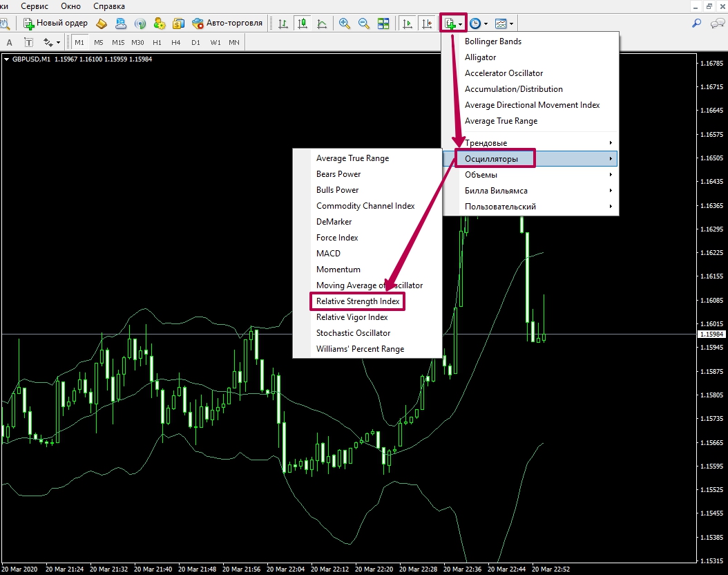
Task: Click the chart shift icon
Action: [x=427, y=23]
